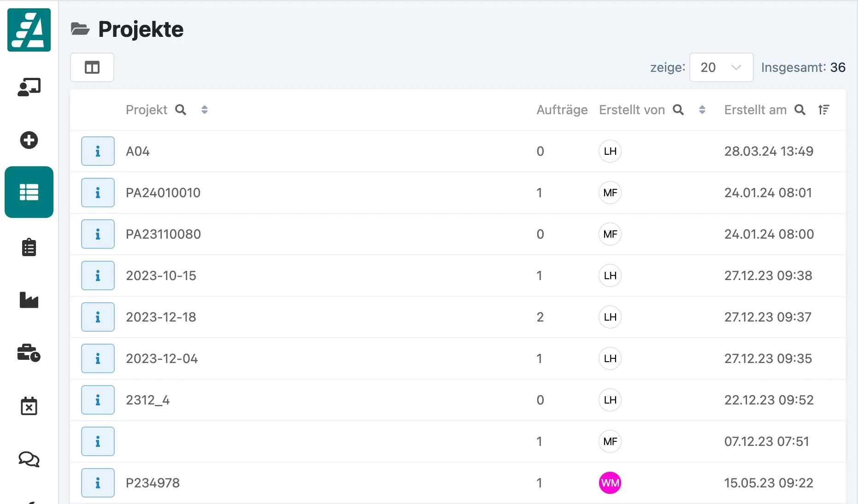Image resolution: width=858 pixels, height=504 pixels.
Task: Open info for project A04
Action: click(98, 151)
